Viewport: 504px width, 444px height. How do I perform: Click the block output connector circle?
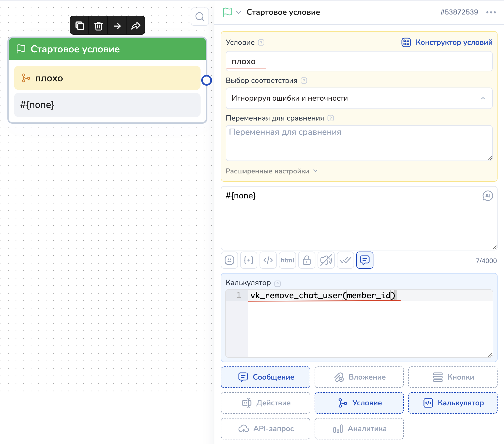coord(207,80)
